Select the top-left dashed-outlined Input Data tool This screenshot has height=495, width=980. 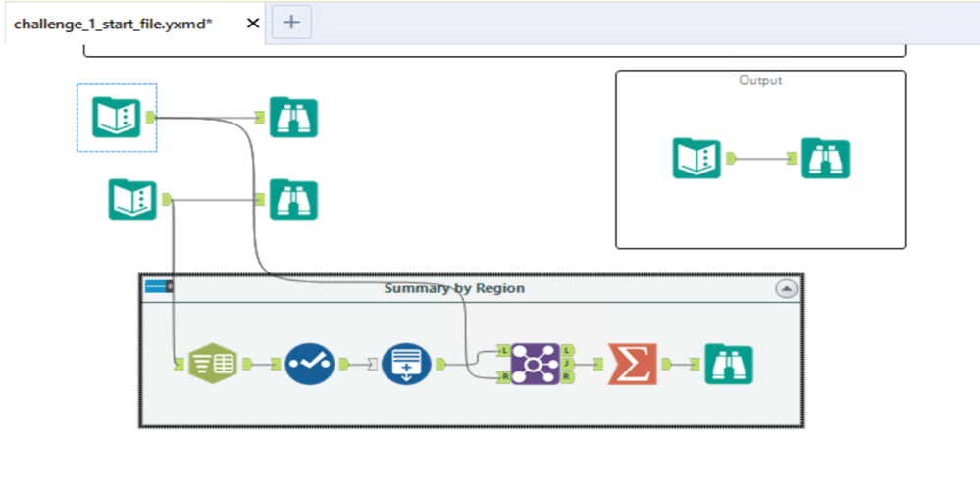click(x=117, y=118)
